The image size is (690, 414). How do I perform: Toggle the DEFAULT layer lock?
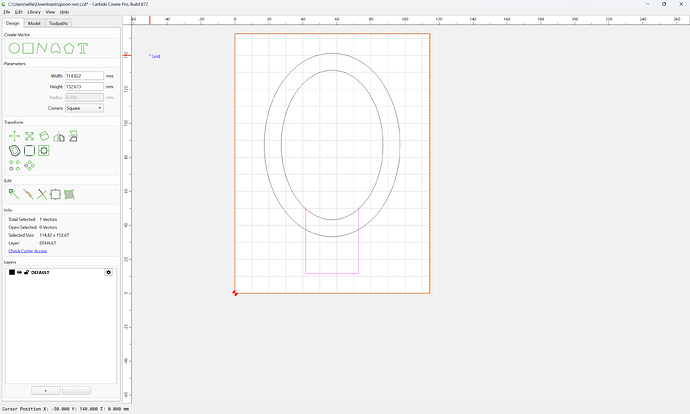coord(26,272)
